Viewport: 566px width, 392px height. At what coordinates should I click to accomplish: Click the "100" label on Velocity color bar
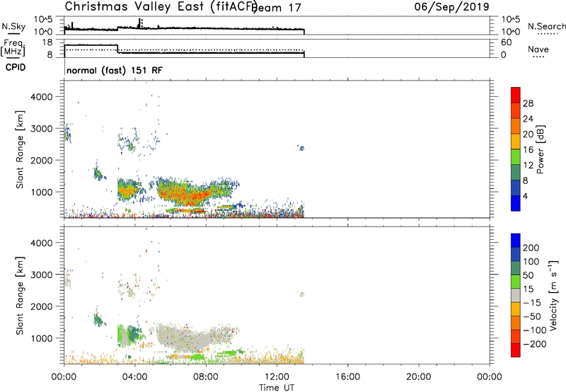(531, 261)
